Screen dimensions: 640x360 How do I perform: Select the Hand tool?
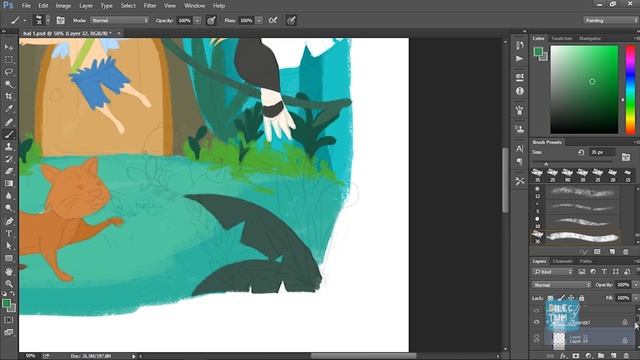pos(9,271)
